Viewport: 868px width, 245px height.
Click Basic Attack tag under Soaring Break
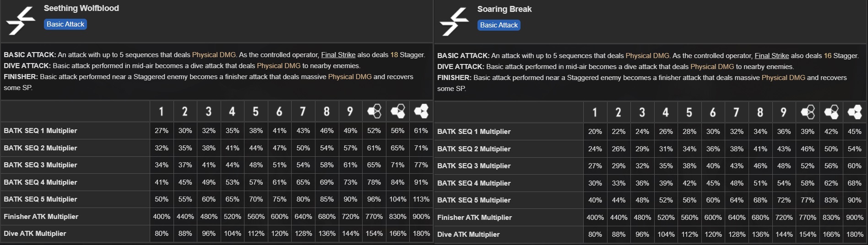(x=499, y=25)
